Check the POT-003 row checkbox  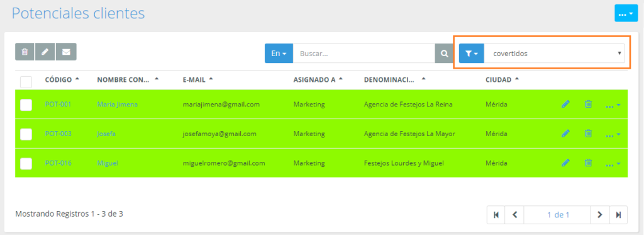[26, 134]
